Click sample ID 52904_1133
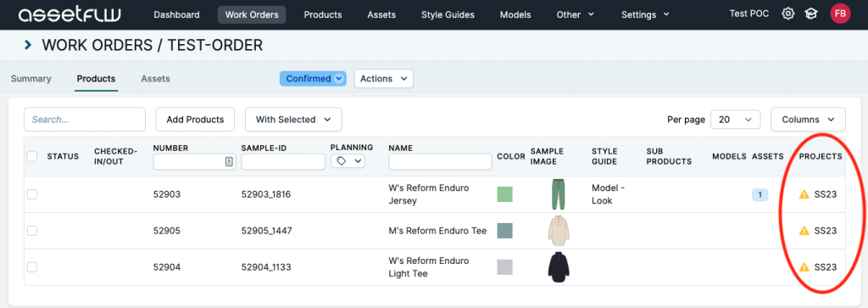 point(265,267)
